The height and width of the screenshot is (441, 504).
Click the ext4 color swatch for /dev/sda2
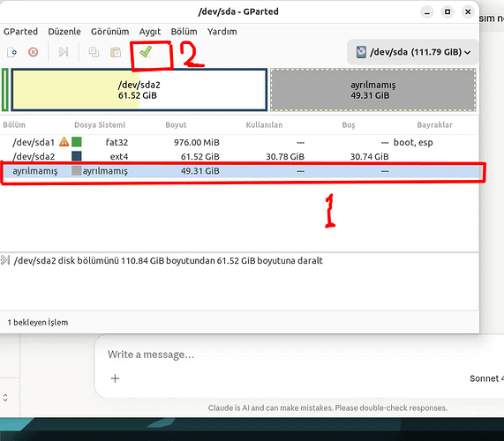coord(77,156)
